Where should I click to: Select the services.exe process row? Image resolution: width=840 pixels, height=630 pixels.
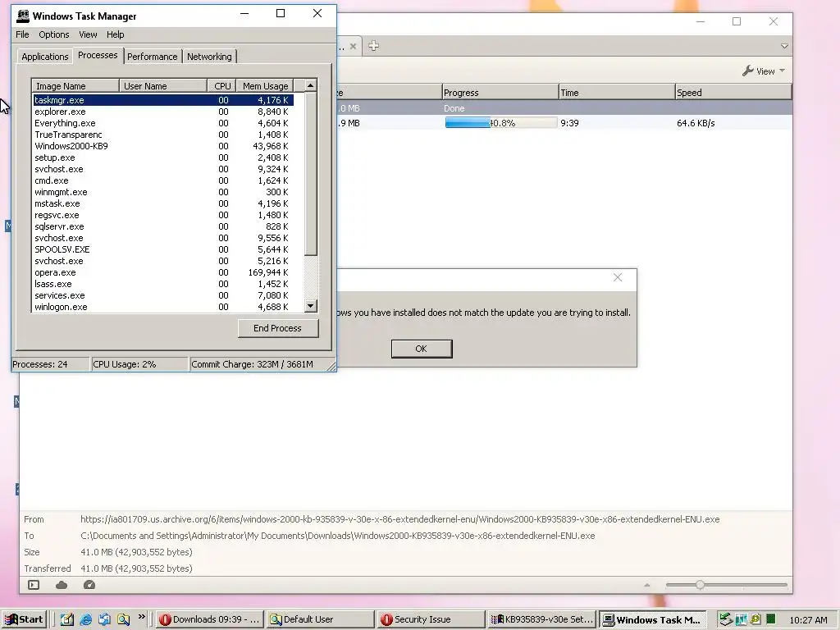(x=163, y=295)
